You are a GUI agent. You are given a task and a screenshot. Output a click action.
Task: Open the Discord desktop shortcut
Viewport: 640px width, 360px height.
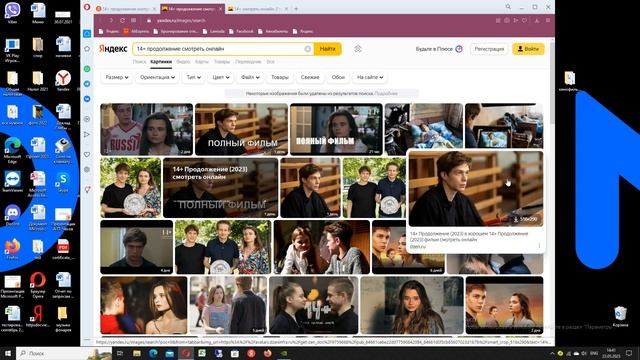coord(12,216)
